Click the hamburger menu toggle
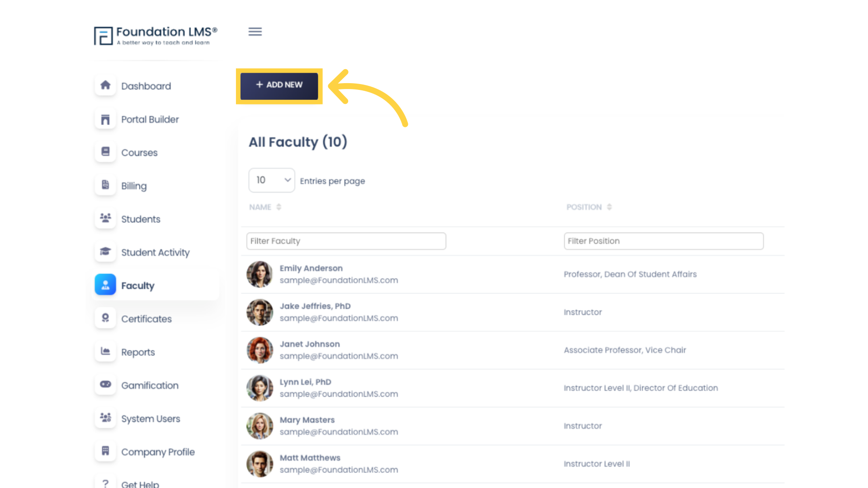The image size is (868, 488). tap(255, 32)
